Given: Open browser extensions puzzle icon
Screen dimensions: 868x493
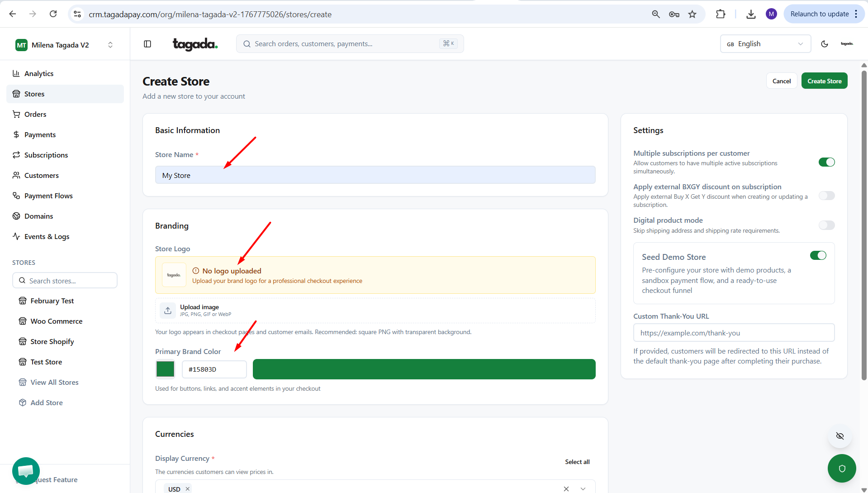Looking at the screenshot, I should (x=721, y=14).
